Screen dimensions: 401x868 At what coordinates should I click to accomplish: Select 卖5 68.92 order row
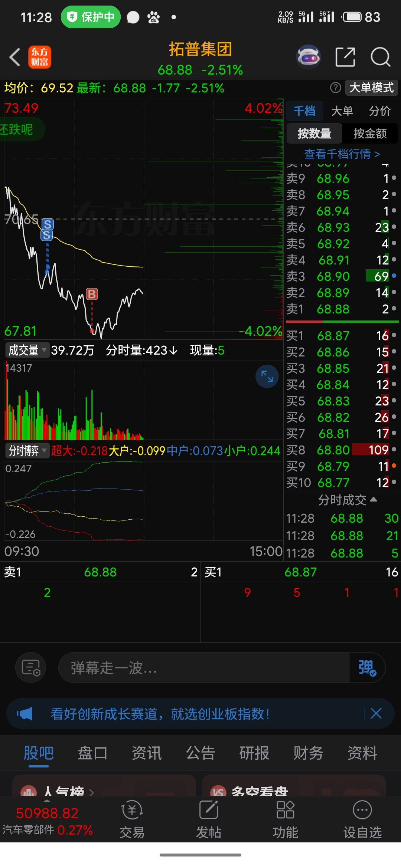click(x=342, y=244)
